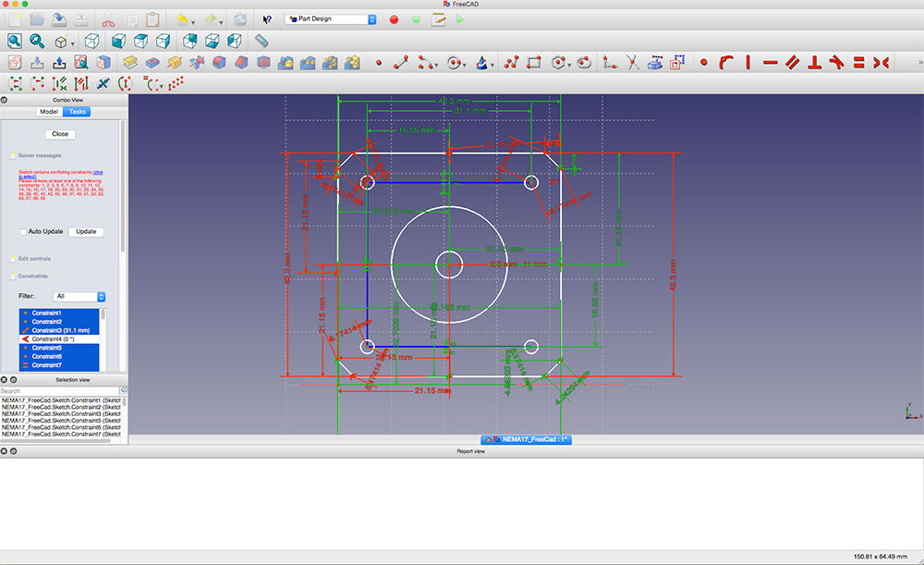Click the Measure distance ruler icon
This screenshot has height=565, width=924.
pos(261,41)
